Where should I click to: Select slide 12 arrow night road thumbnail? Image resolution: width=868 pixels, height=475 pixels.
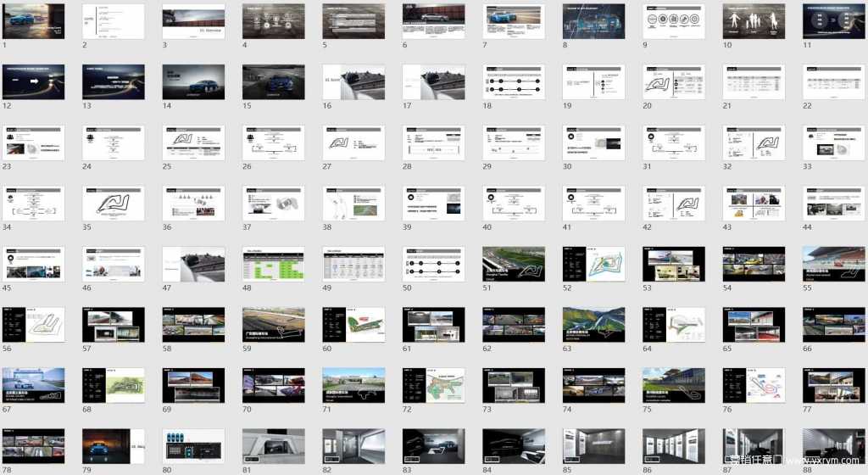click(x=33, y=82)
